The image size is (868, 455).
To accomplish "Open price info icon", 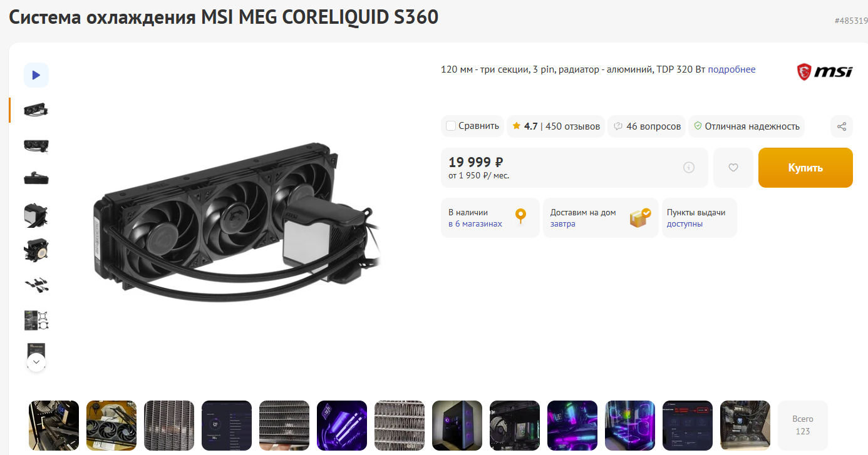I will coord(689,168).
